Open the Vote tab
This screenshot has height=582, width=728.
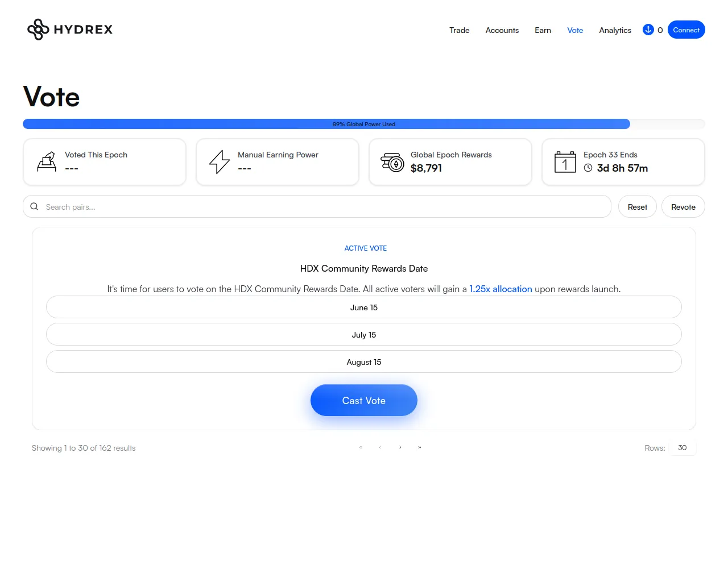click(575, 30)
